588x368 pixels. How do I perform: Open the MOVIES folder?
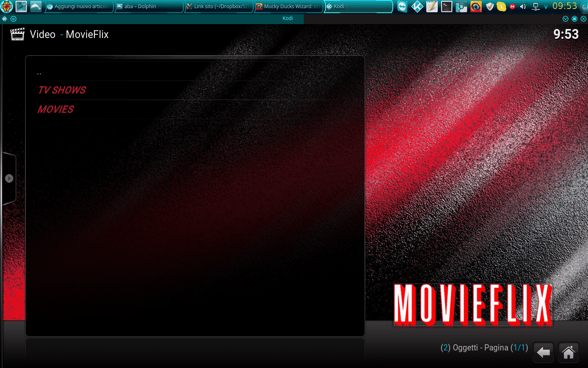[195, 110]
